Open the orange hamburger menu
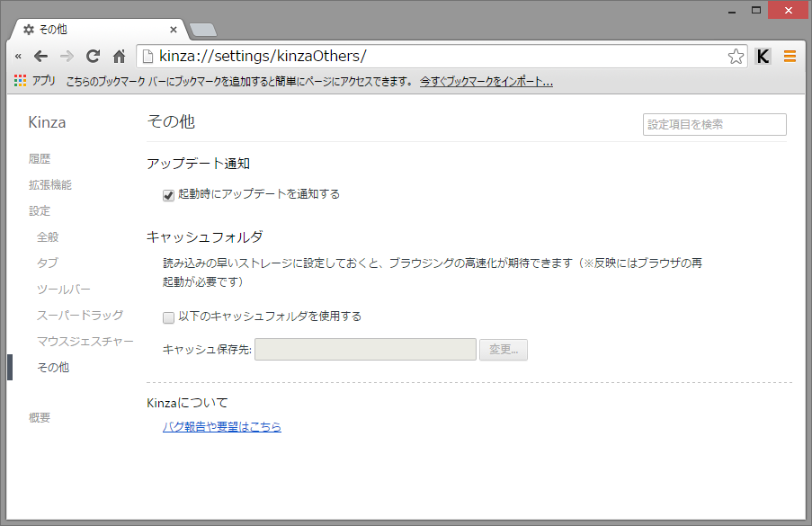812x526 pixels. coord(790,55)
